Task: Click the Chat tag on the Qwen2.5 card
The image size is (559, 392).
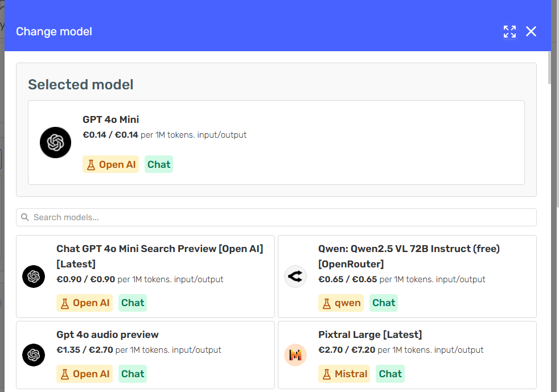Action: click(x=384, y=303)
